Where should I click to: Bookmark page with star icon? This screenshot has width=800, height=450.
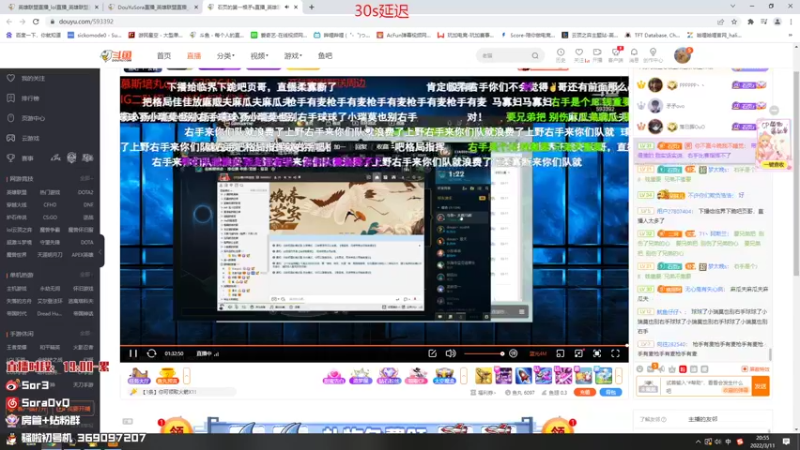click(x=734, y=21)
